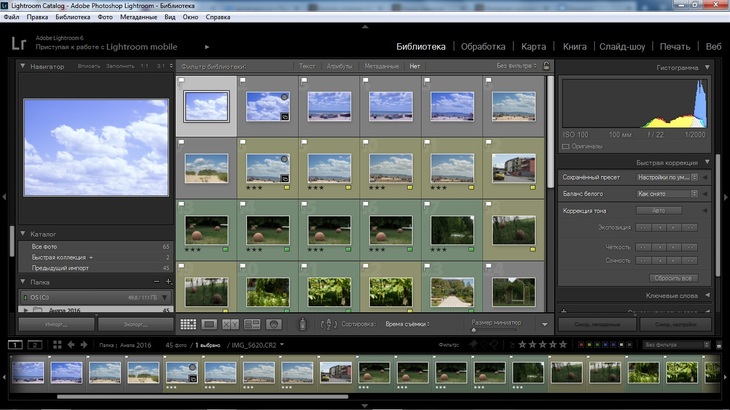Expand the Ключевые слова panel
This screenshot has height=410, width=730.
click(707, 295)
